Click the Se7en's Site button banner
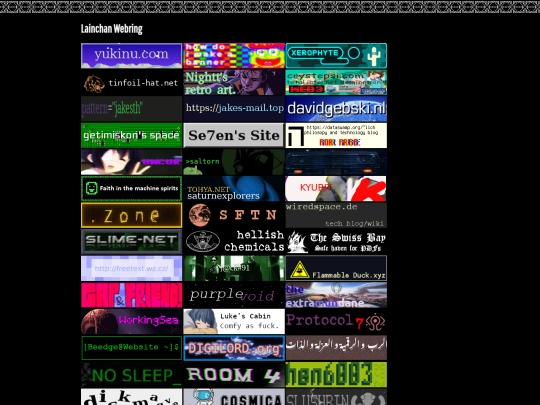Viewport: 540px width, 405px height. click(234, 135)
